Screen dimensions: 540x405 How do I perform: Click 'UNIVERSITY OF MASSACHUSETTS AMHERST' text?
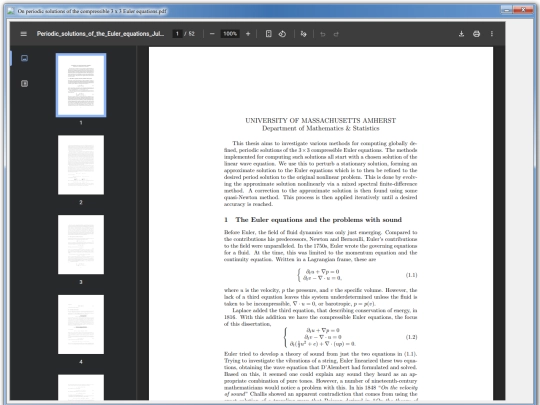[321, 121]
